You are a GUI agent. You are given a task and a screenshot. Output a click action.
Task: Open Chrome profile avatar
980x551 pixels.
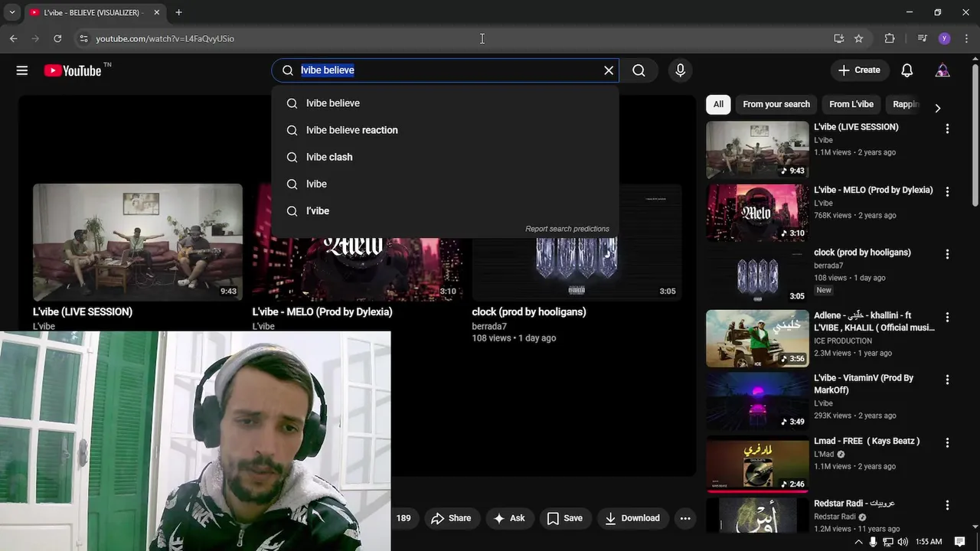[944, 38]
